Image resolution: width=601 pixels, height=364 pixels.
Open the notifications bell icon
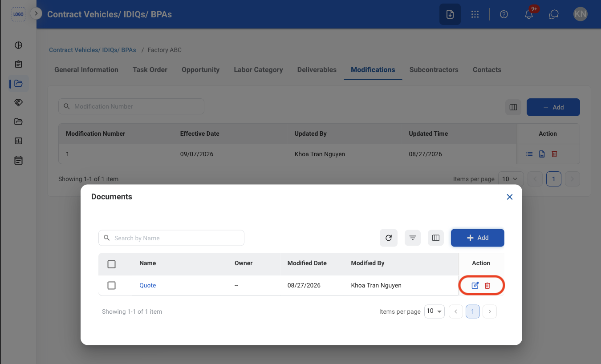[529, 14]
